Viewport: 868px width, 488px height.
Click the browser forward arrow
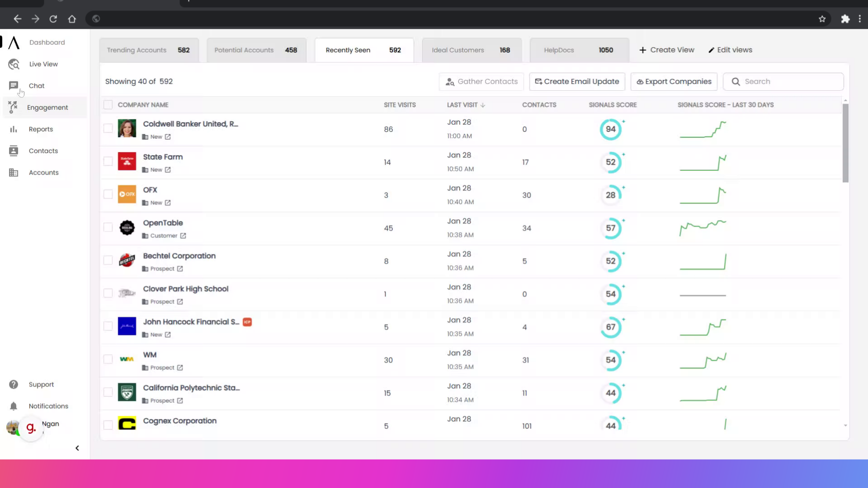coord(35,19)
